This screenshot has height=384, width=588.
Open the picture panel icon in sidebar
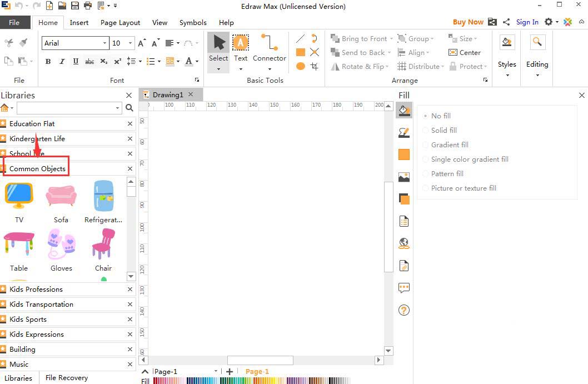coord(404,177)
